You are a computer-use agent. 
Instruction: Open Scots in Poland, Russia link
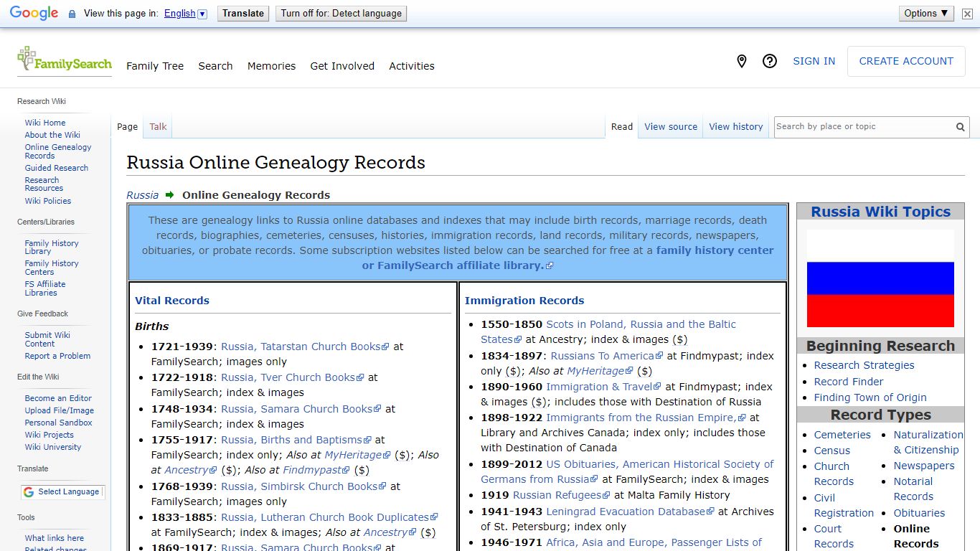tap(608, 332)
